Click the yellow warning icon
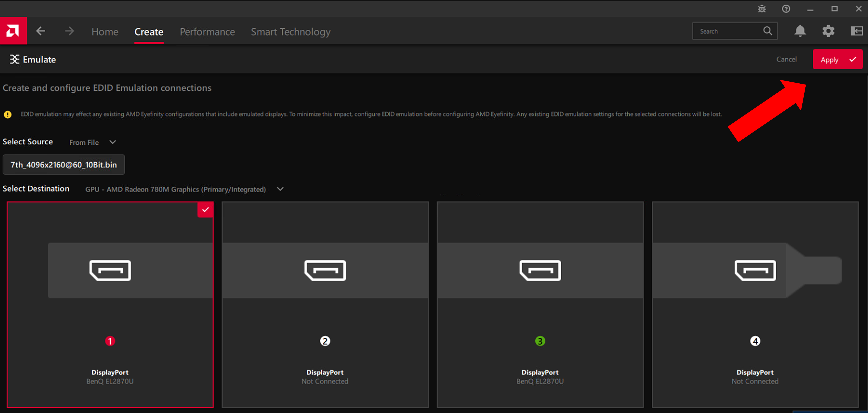This screenshot has width=868, height=413. point(7,115)
